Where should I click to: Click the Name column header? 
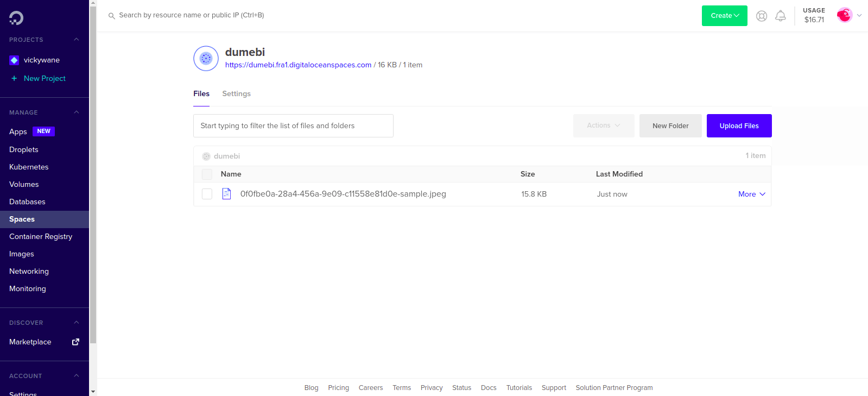click(231, 174)
